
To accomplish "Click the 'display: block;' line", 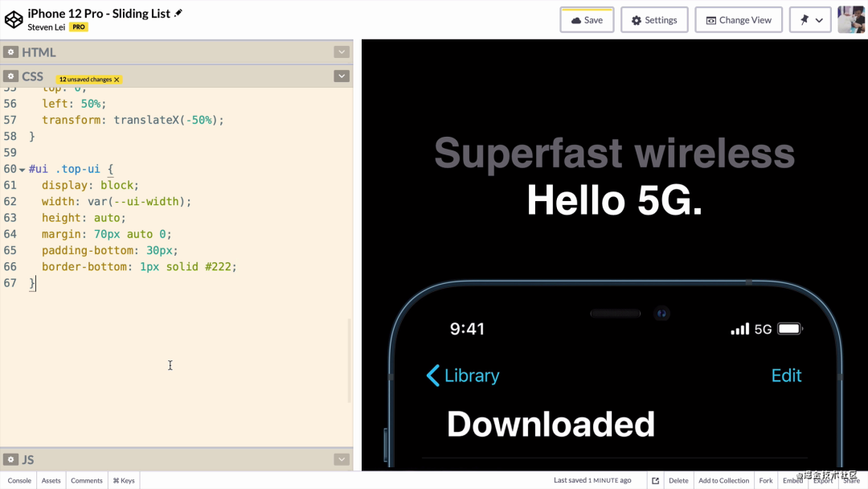I will (x=90, y=186).
